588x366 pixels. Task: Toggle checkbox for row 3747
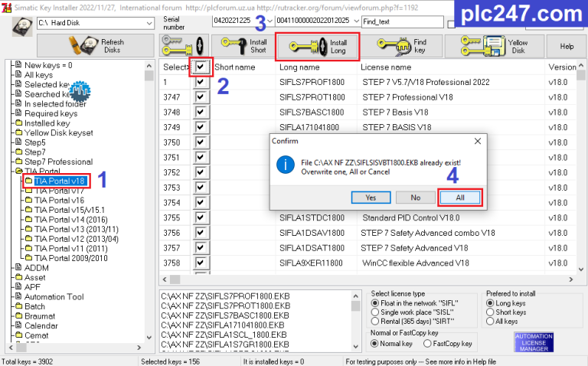(x=201, y=97)
